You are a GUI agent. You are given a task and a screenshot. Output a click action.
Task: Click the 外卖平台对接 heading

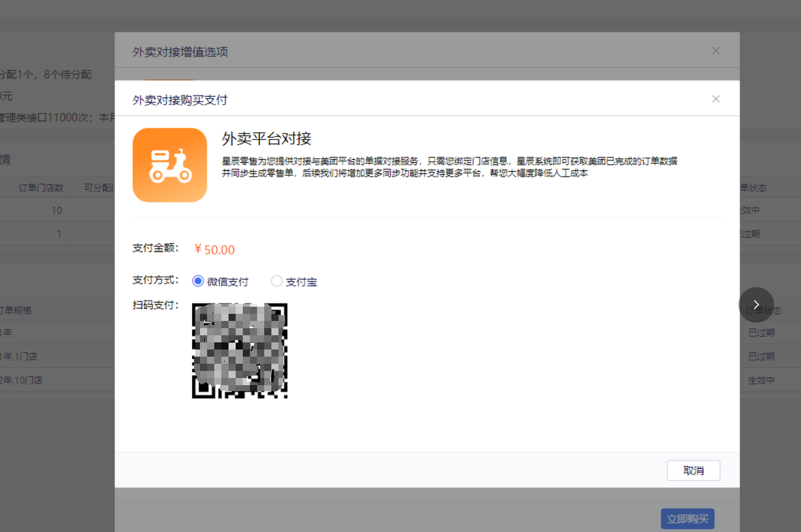click(267, 138)
